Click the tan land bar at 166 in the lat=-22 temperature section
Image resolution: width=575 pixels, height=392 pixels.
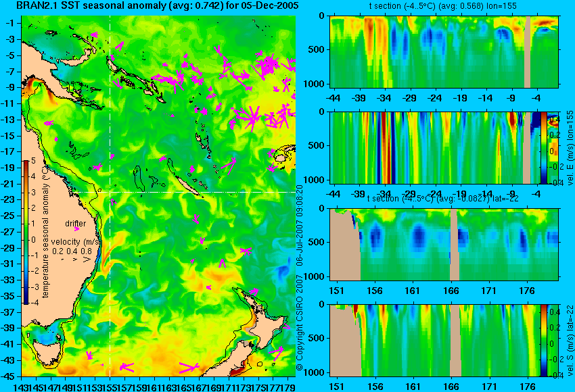point(454,245)
